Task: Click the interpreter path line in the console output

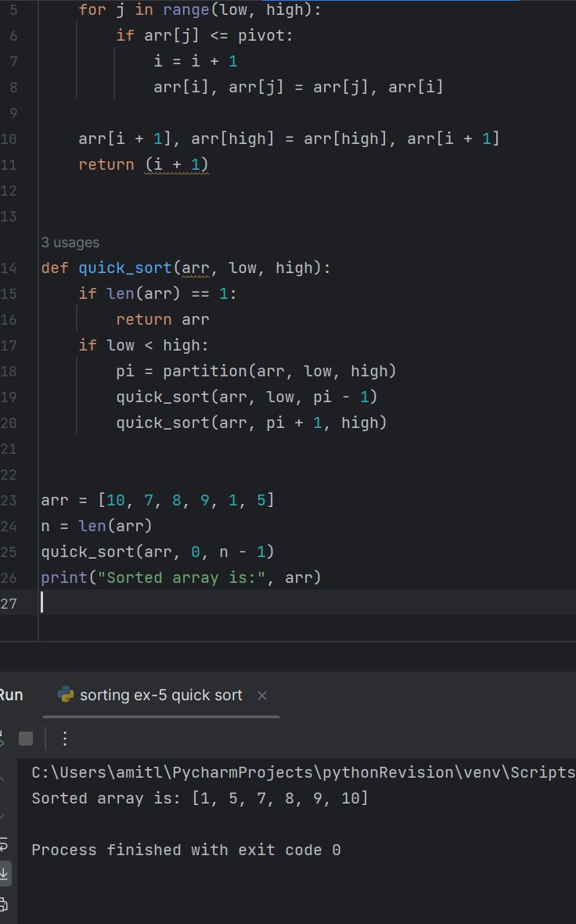Action: click(x=304, y=772)
